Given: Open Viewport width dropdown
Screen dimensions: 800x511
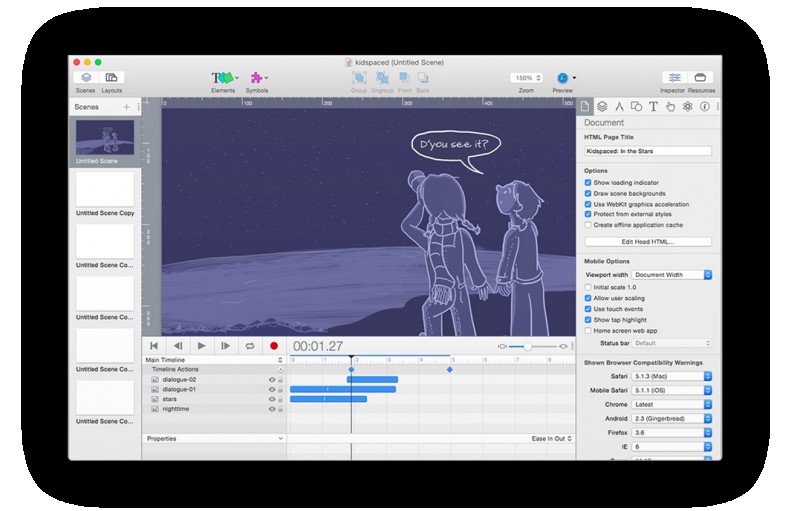Looking at the screenshot, I should 671,275.
